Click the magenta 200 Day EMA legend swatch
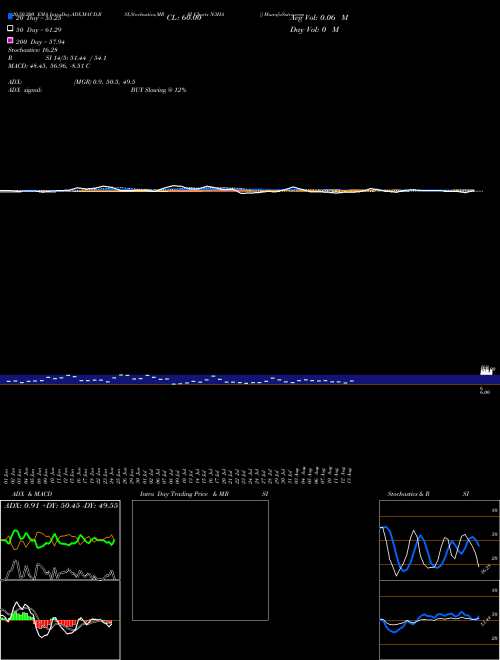This screenshot has width=500, height=660. point(10,40)
